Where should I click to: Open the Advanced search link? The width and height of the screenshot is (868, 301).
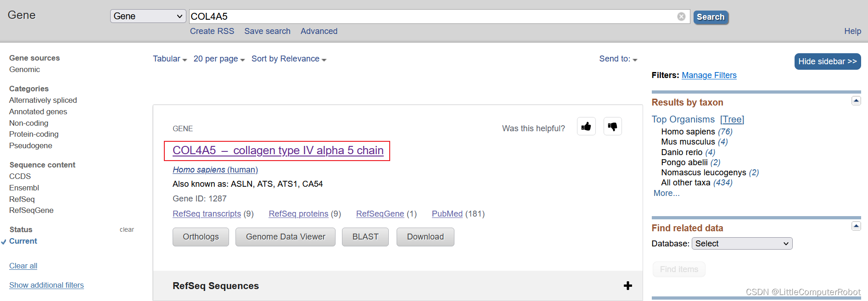(319, 31)
